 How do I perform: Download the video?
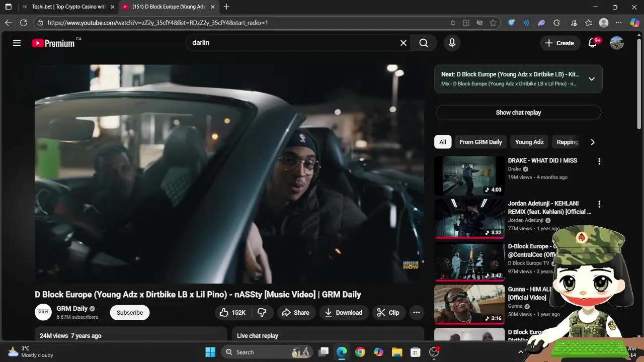pyautogui.click(x=343, y=312)
